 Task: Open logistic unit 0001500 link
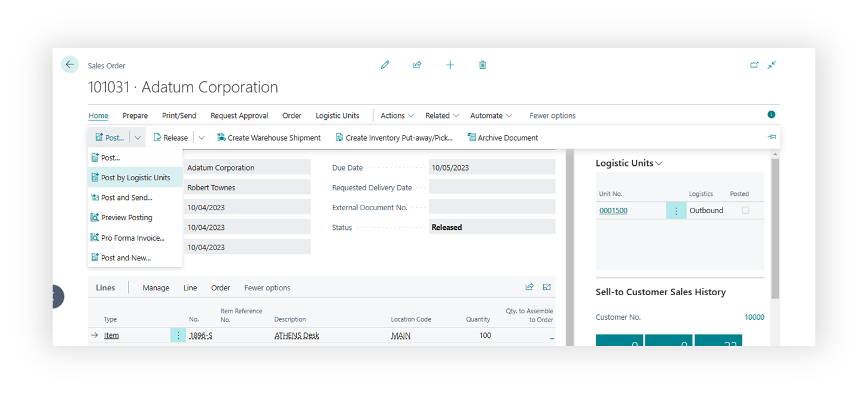[x=613, y=211]
